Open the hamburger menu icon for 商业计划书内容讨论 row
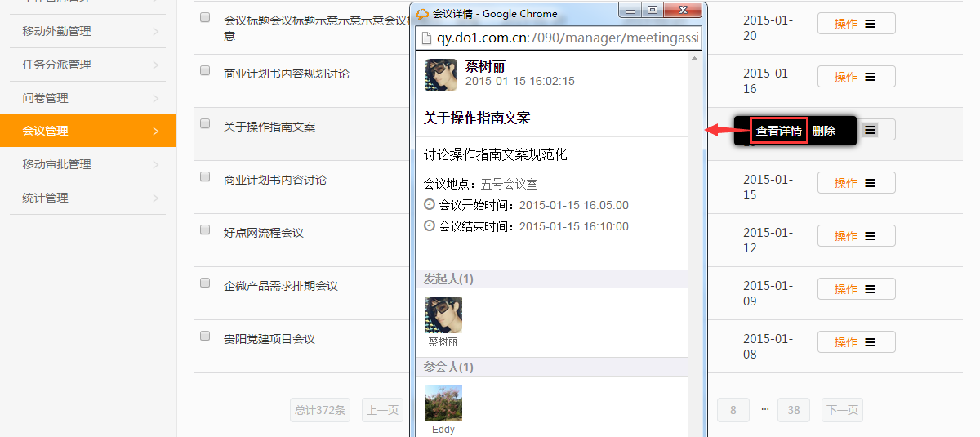The height and width of the screenshot is (437, 980). coord(870,183)
